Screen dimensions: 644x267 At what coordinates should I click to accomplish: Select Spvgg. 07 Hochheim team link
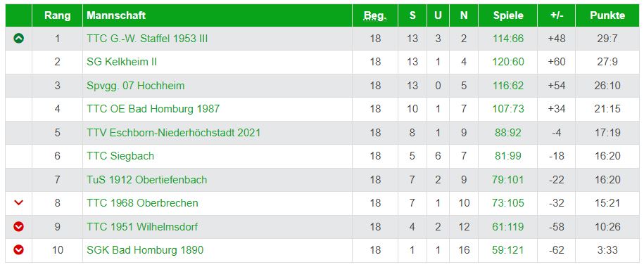tap(136, 86)
